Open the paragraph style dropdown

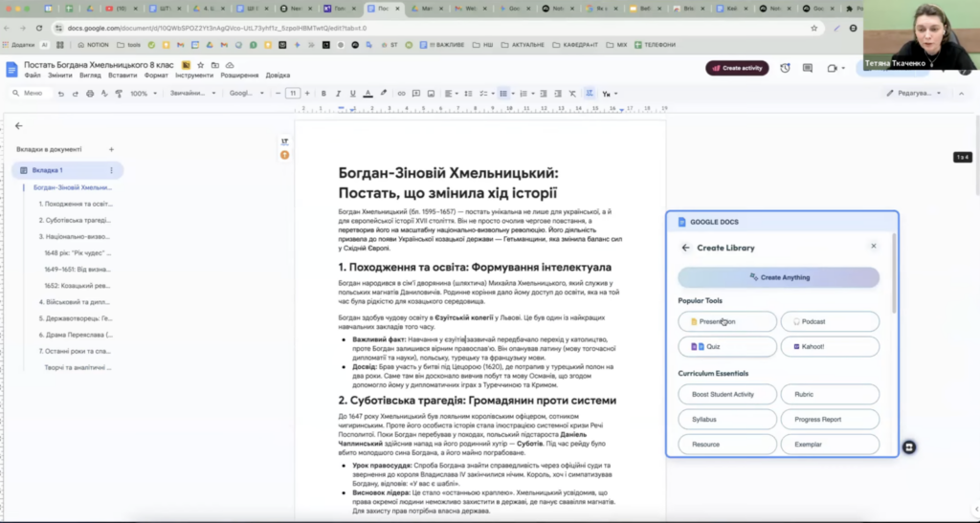click(192, 94)
